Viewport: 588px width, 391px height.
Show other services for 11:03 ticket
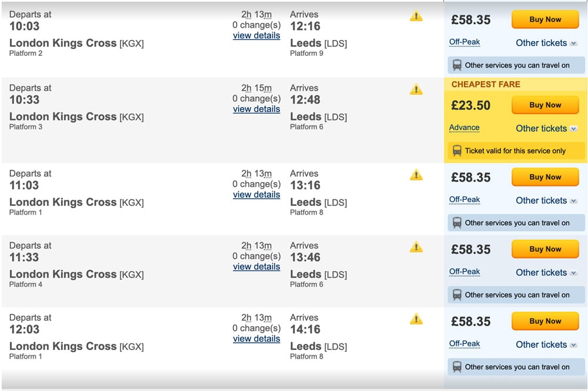click(x=516, y=223)
